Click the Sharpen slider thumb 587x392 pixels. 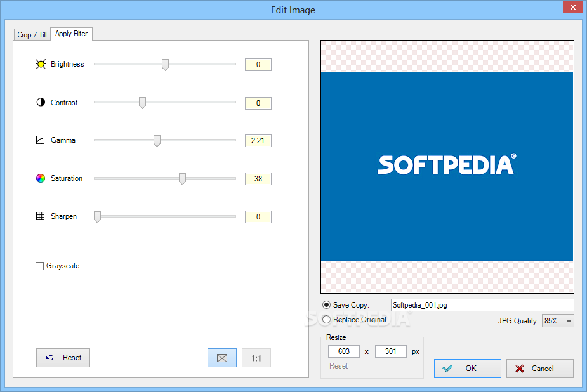[97, 216]
